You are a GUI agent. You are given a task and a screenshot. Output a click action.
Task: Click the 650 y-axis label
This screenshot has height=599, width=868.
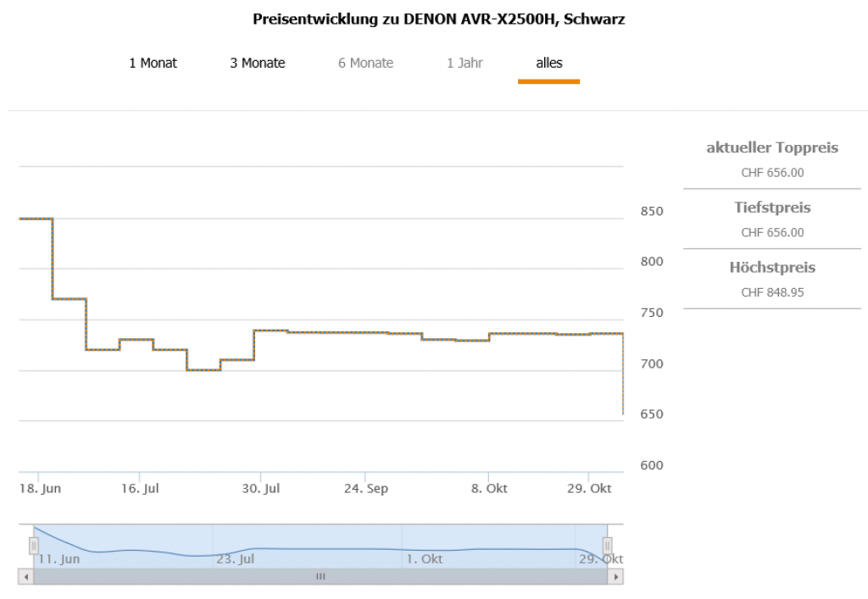(x=652, y=414)
